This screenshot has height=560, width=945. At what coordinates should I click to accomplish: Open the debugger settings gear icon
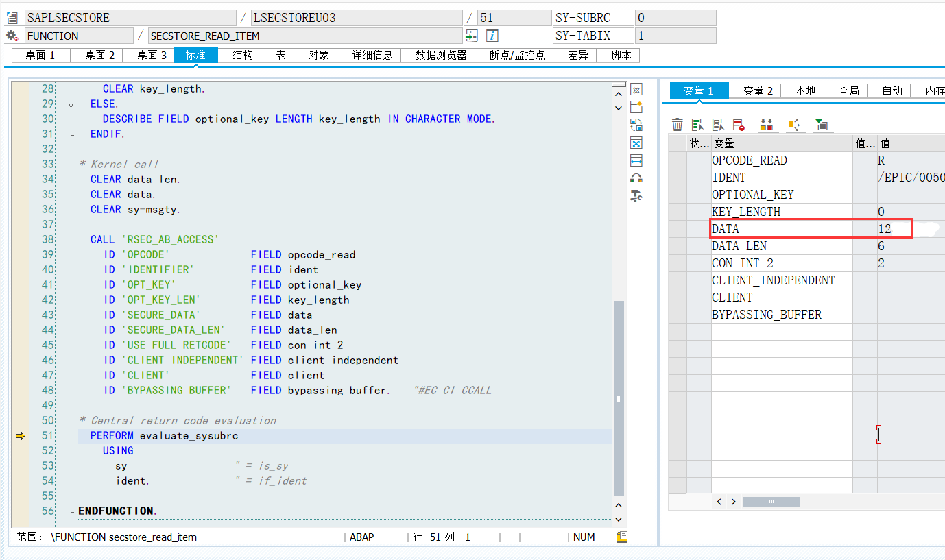pyautogui.click(x=11, y=36)
